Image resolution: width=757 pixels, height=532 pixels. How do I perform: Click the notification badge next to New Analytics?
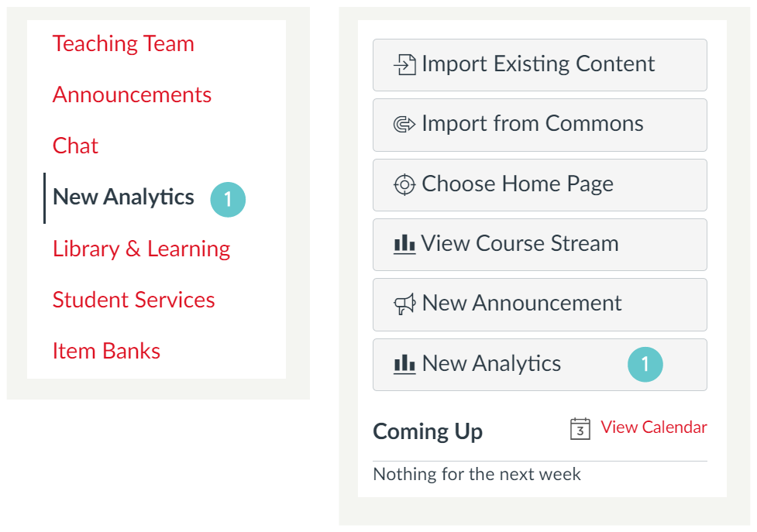228,199
